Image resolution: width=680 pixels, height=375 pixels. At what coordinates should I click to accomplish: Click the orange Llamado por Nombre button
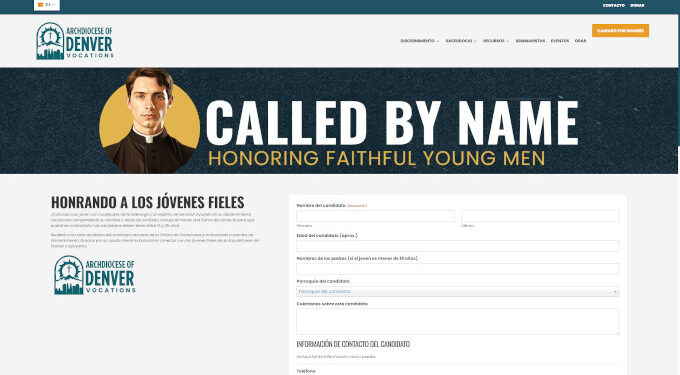click(x=620, y=31)
